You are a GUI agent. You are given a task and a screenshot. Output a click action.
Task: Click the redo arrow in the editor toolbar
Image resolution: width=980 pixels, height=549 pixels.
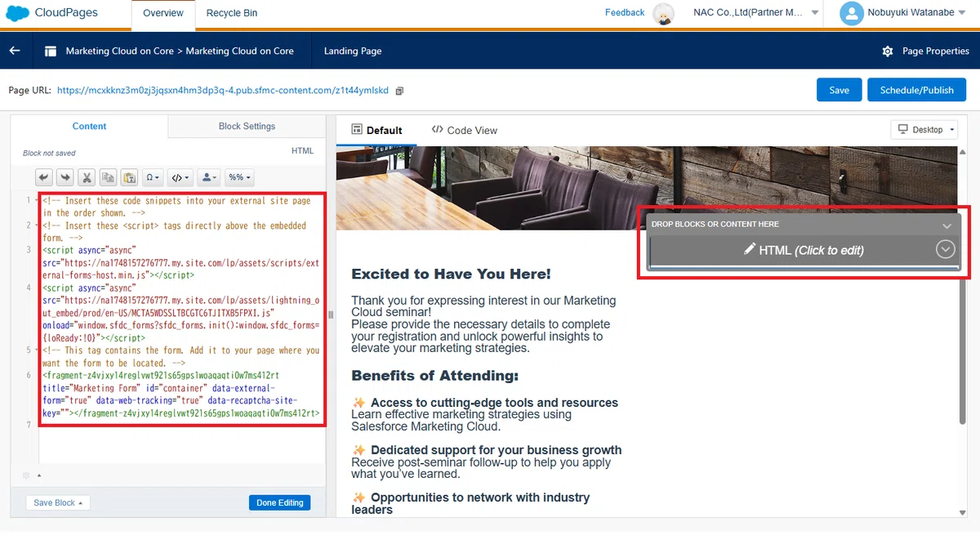(x=65, y=176)
